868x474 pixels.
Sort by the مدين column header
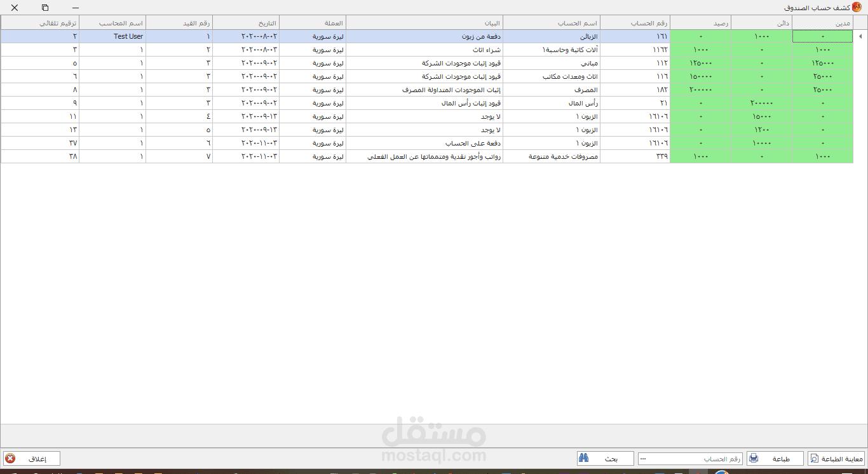click(x=822, y=23)
